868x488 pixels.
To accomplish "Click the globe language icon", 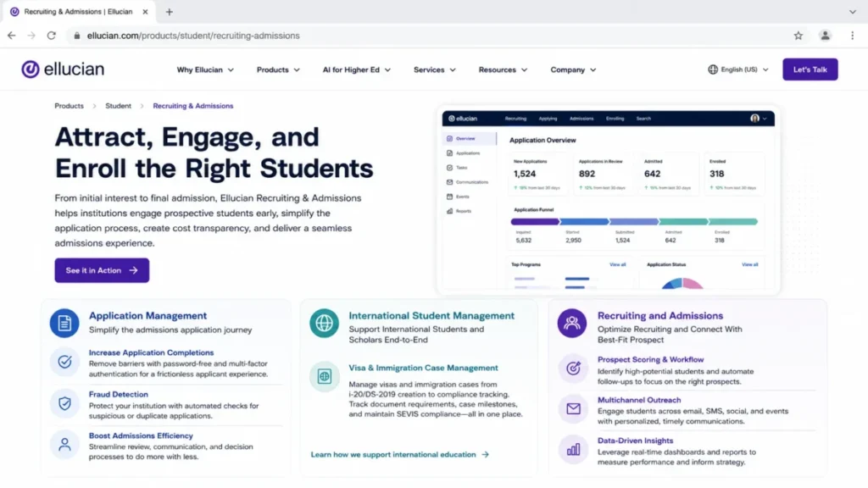I will 713,69.
